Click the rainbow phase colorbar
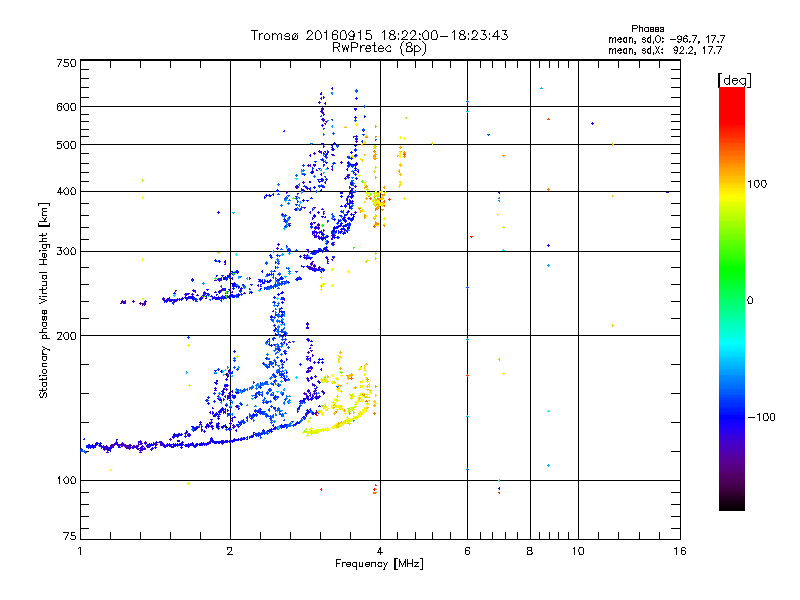Image resolution: width=800 pixels, height=600 pixels. 732,298
